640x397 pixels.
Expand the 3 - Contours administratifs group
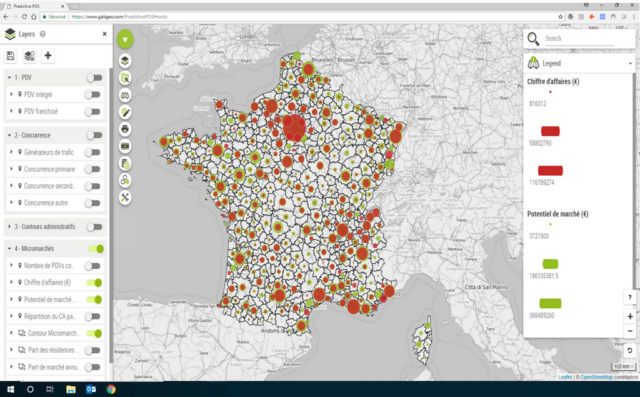click(x=9, y=226)
